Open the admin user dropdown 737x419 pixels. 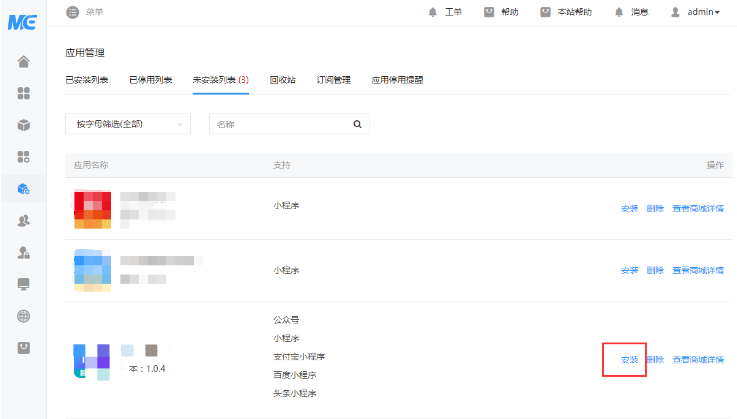point(696,12)
